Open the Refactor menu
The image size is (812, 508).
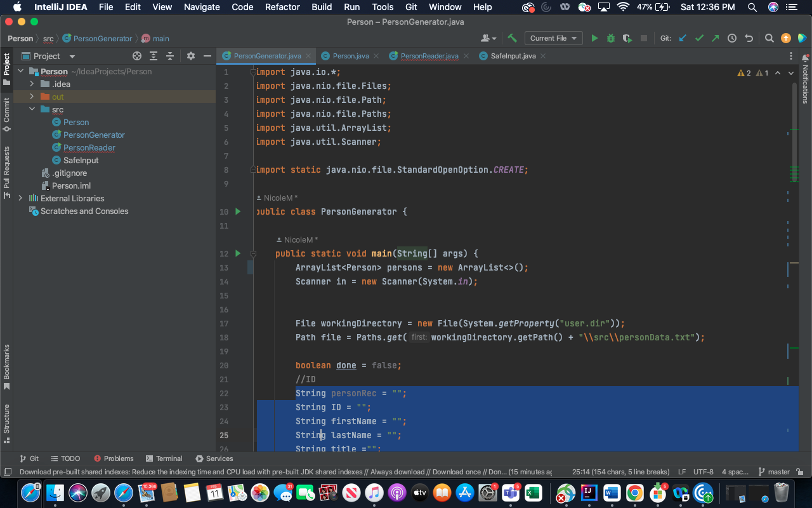click(282, 7)
